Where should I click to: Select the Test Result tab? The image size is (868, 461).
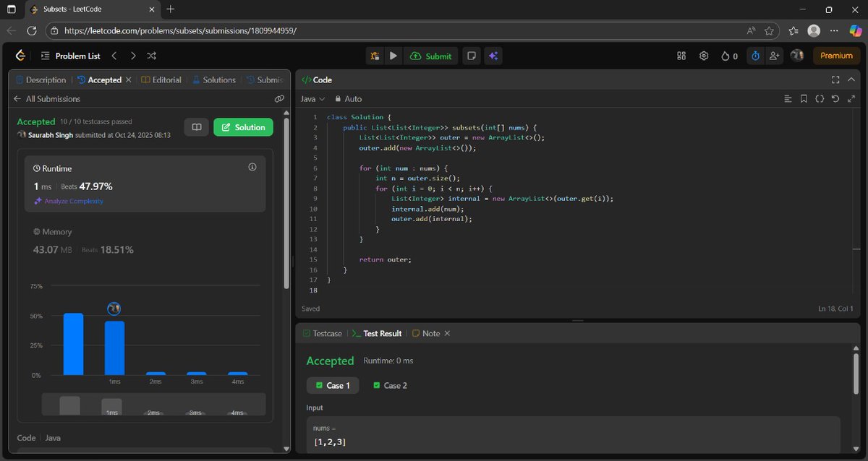[377, 334]
